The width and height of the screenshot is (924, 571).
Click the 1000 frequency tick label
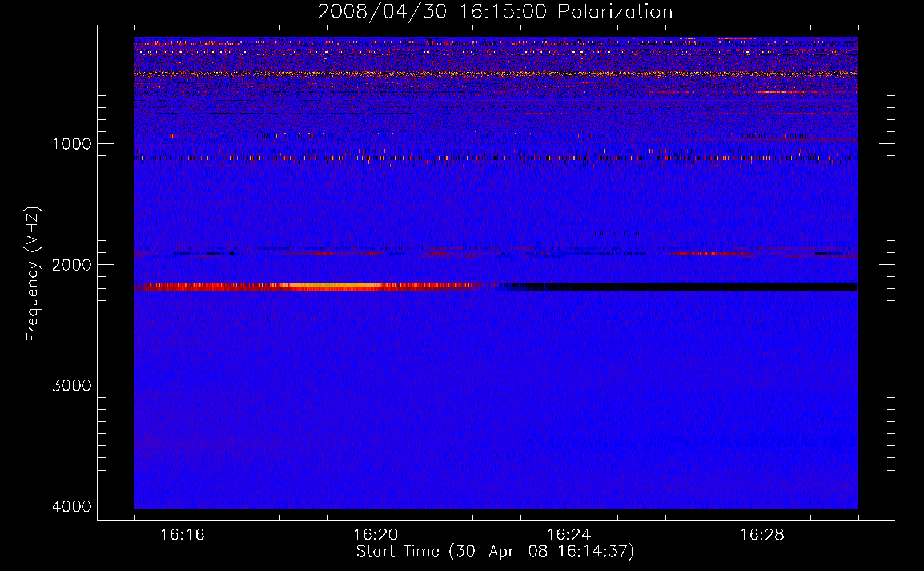click(71, 143)
